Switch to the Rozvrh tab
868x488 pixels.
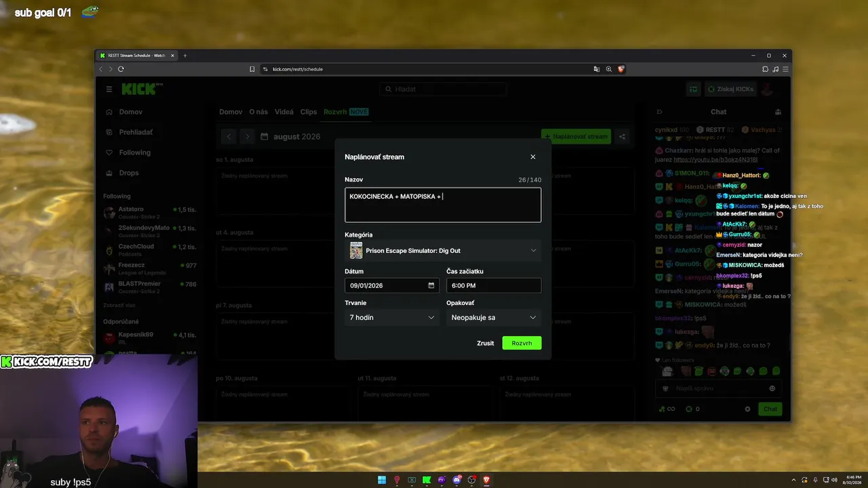(x=346, y=112)
